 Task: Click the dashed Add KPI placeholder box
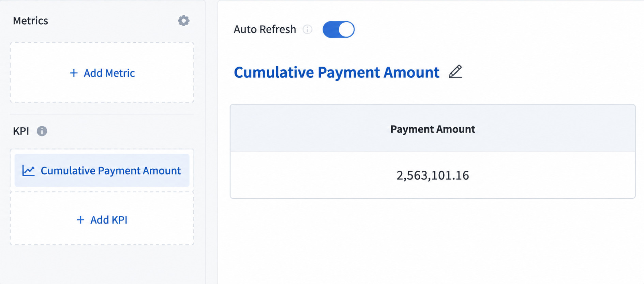102,218
